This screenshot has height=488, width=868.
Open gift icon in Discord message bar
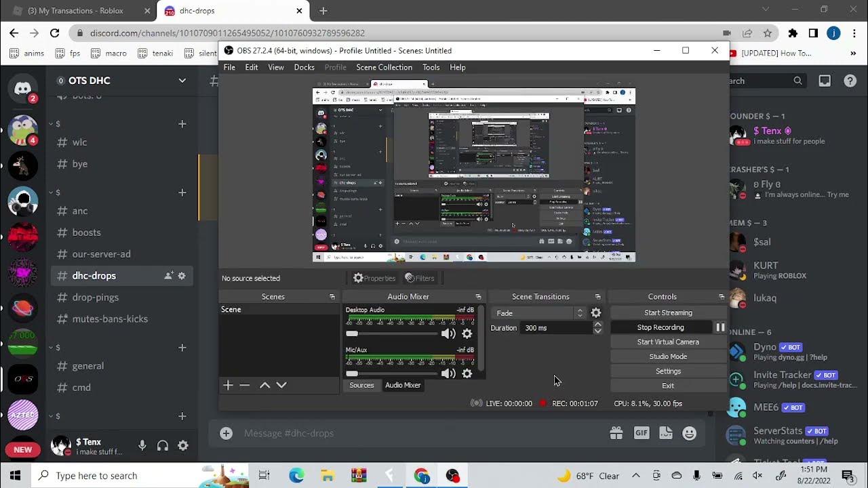point(616,433)
